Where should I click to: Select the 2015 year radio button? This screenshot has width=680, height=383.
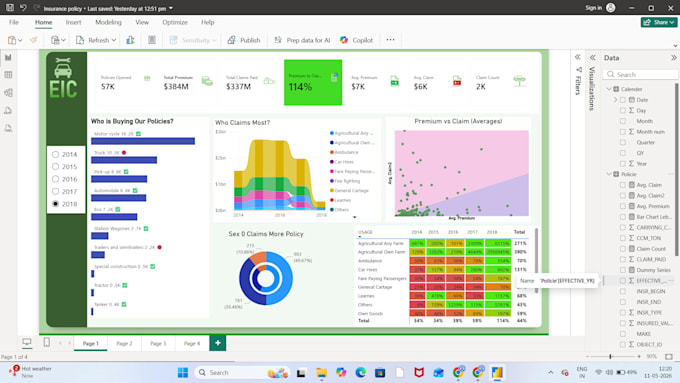[56, 167]
